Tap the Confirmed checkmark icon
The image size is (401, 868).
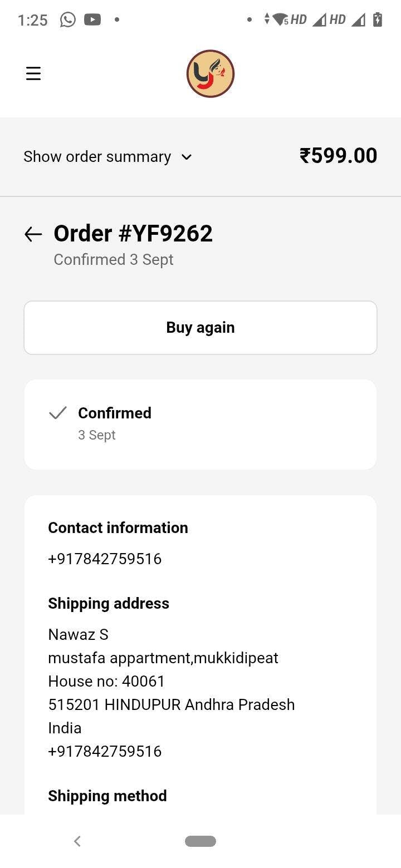[58, 413]
